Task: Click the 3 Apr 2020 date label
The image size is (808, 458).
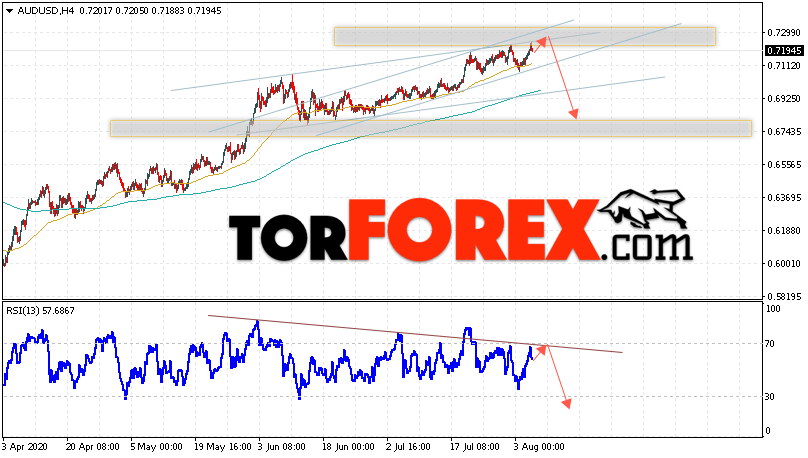Action: coord(25,447)
